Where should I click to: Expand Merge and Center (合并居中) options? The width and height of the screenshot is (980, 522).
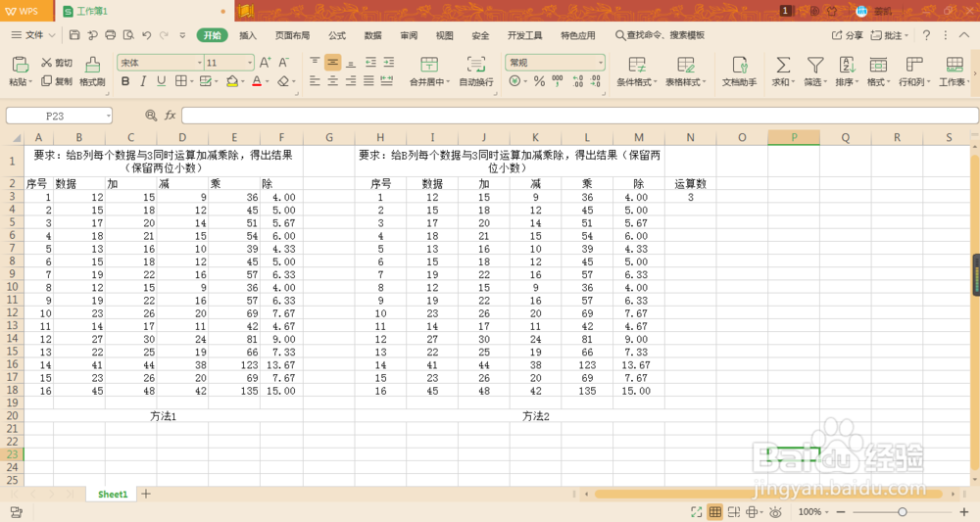point(448,82)
